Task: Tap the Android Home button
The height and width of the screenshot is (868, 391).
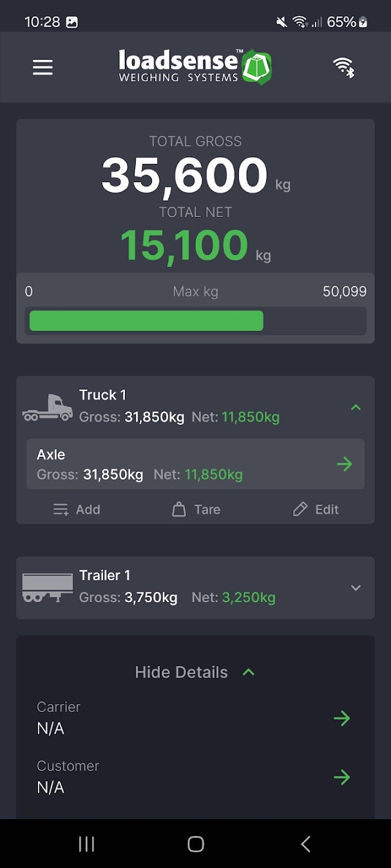Action: coord(195,844)
